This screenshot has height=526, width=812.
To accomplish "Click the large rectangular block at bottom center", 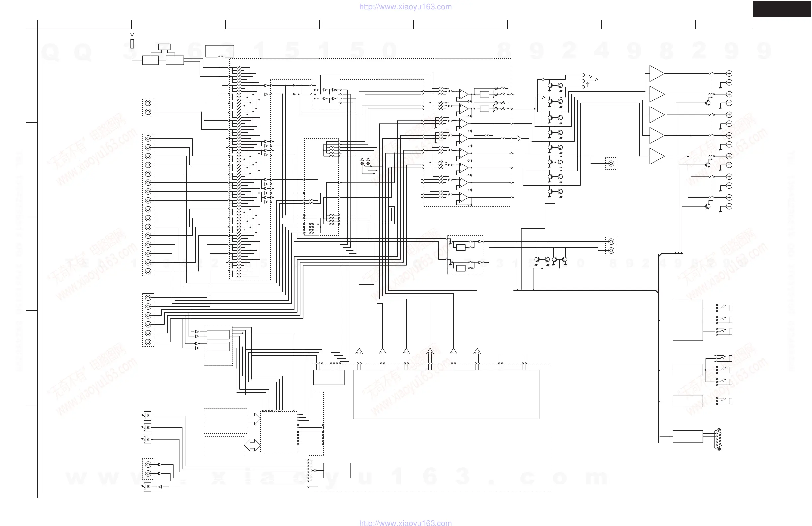I will point(446,394).
